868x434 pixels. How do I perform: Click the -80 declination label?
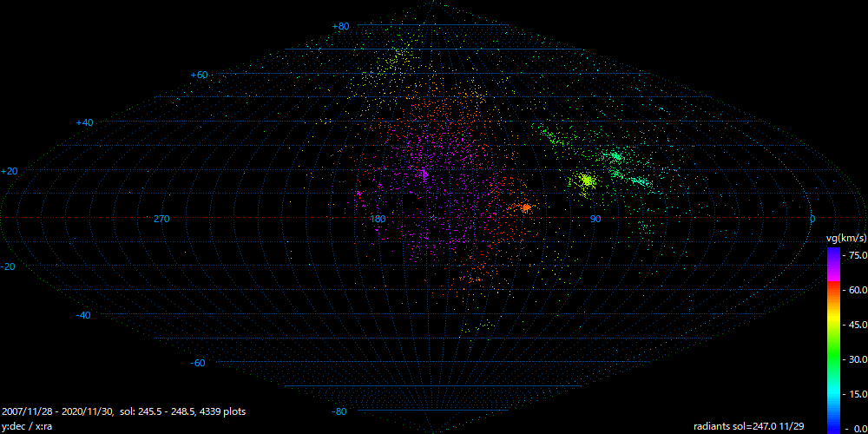339,411
